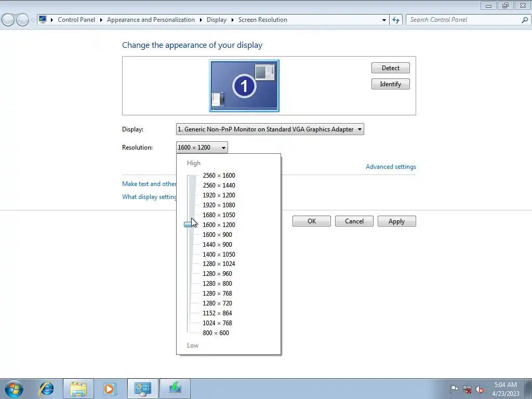Open muted volume speaker tray icon
532x399 pixels.
point(480,389)
